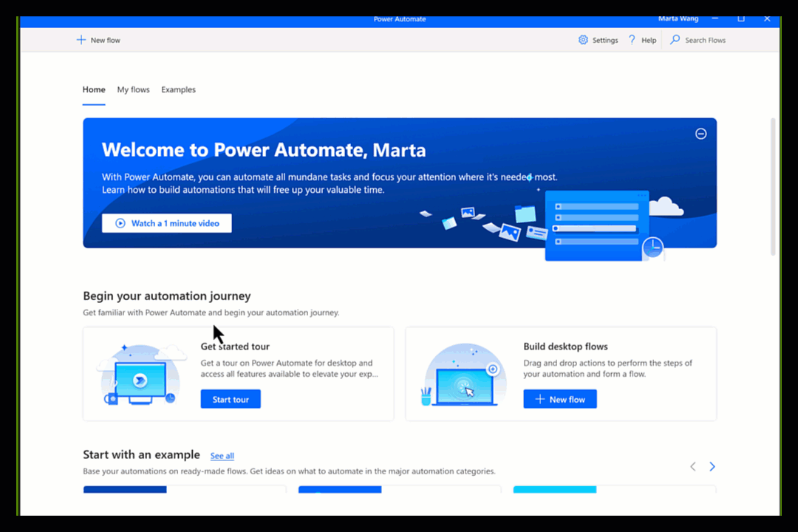
Task: Click the Start tour button
Action: (231, 399)
